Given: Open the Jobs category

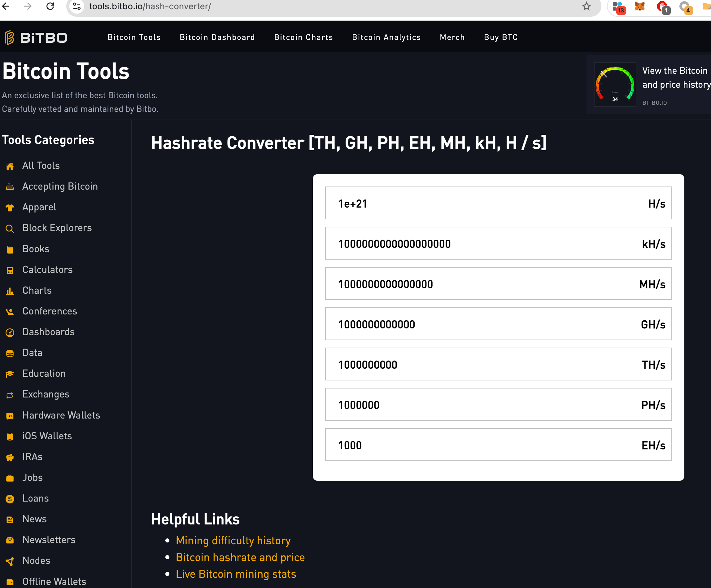Looking at the screenshot, I should (x=33, y=478).
